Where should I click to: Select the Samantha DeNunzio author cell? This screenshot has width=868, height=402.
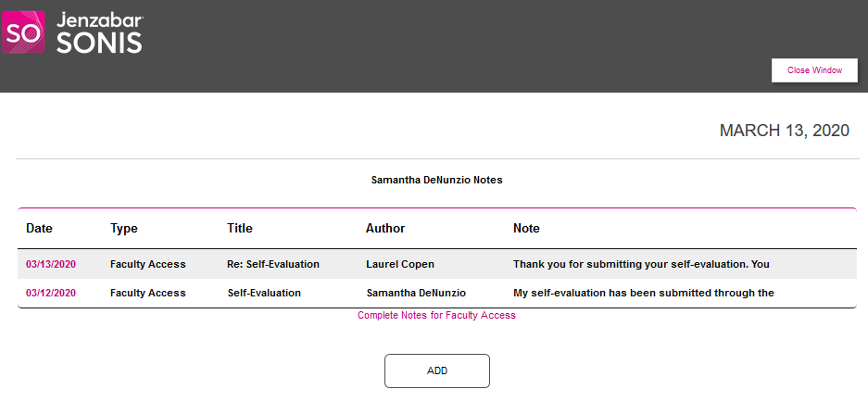pyautogui.click(x=416, y=293)
